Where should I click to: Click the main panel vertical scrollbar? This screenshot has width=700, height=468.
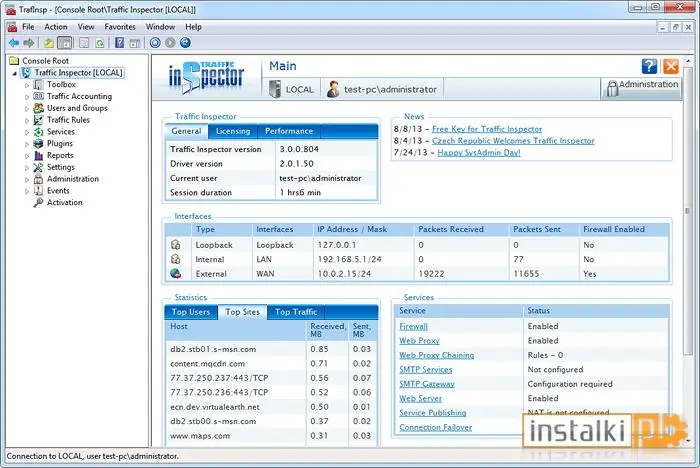(688, 210)
